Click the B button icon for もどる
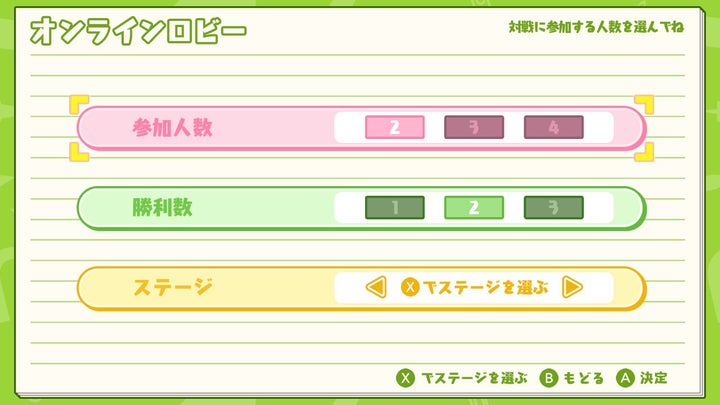The image size is (720, 405). [x=549, y=379]
